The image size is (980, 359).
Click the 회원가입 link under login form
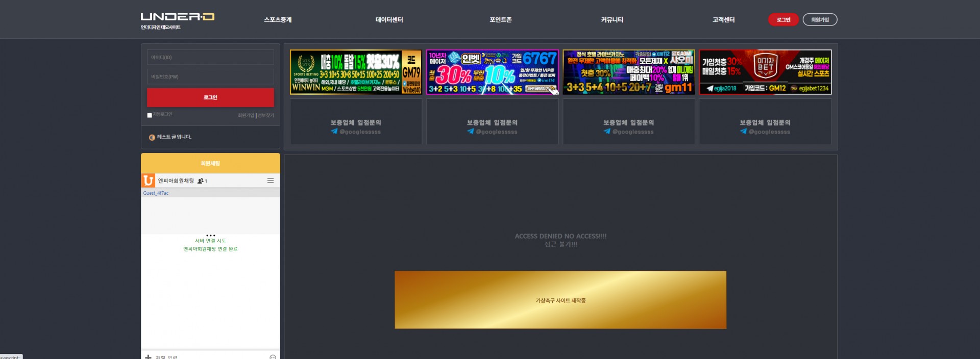[x=246, y=116]
